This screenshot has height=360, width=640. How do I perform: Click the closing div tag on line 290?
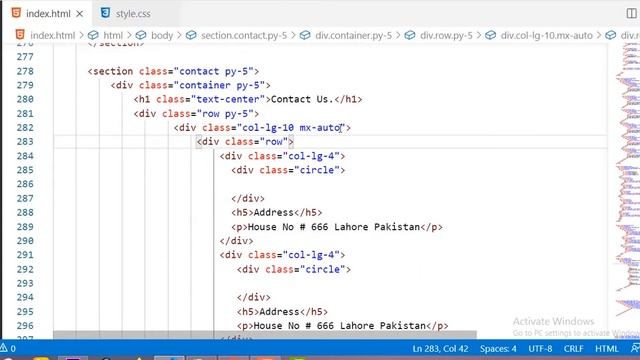point(236,241)
